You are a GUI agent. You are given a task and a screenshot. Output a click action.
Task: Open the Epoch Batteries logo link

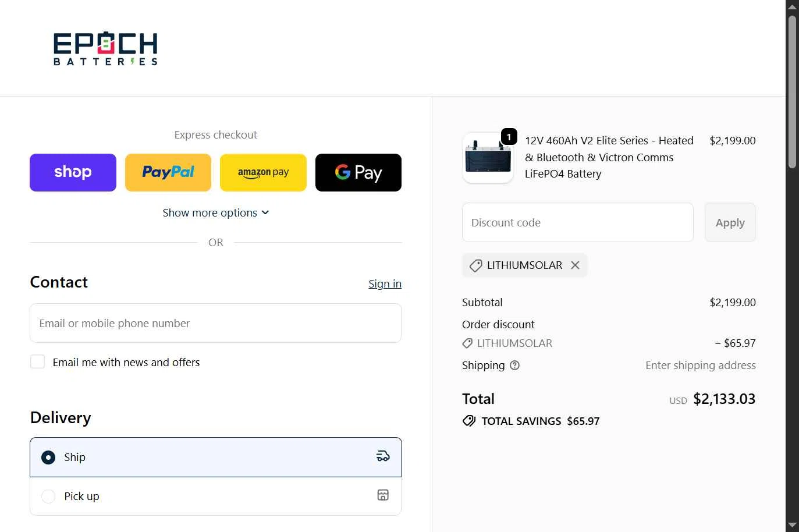tap(105, 49)
